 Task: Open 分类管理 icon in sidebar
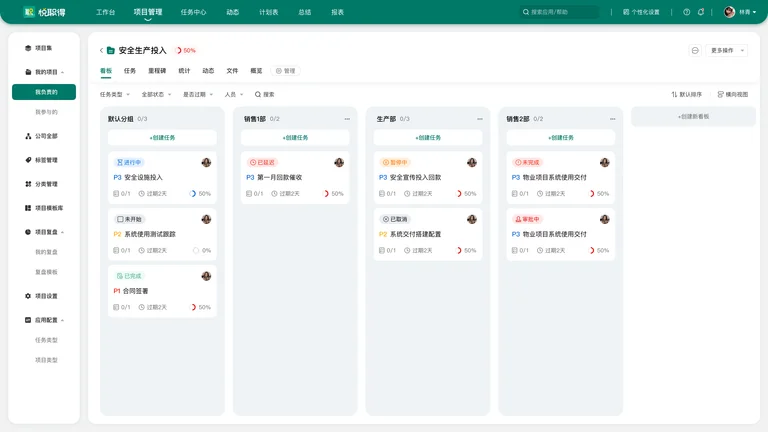tap(28, 184)
